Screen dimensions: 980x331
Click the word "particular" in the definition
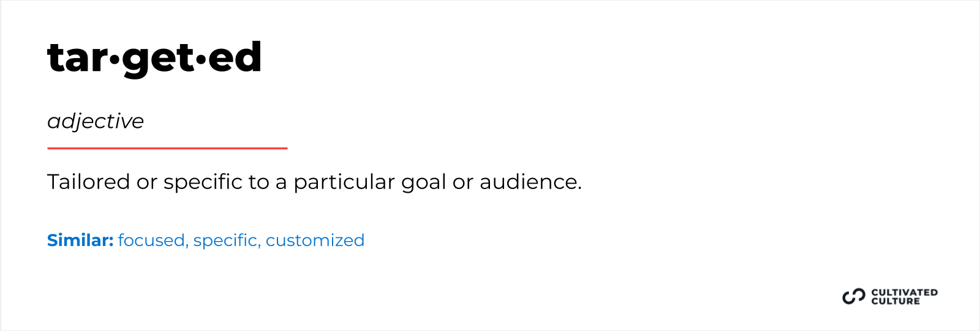(x=344, y=182)
